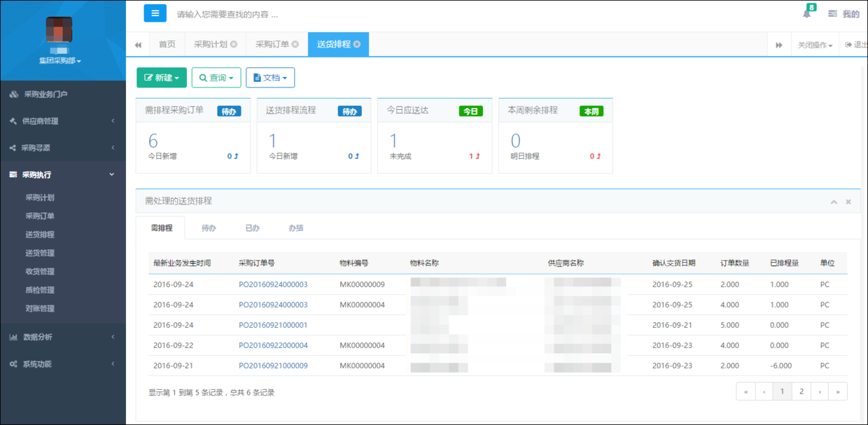
Task: Open the 新建 dropdown button
Action: (162, 78)
